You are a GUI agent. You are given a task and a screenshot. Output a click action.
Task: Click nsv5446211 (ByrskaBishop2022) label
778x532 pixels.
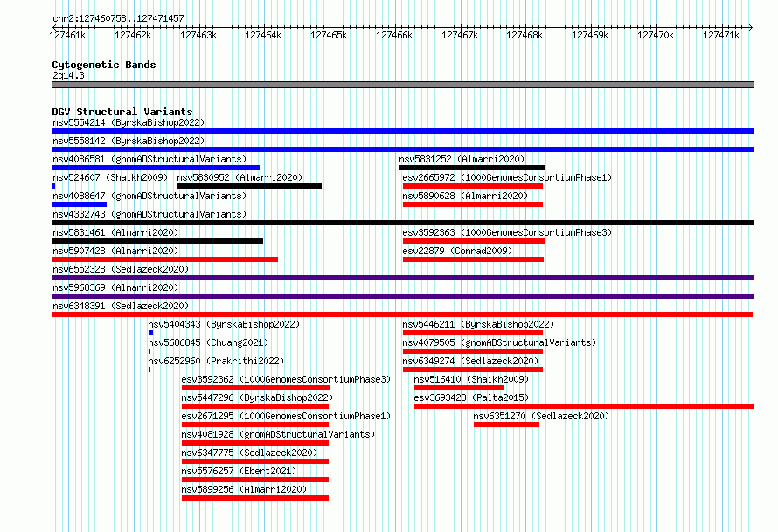click(x=478, y=324)
